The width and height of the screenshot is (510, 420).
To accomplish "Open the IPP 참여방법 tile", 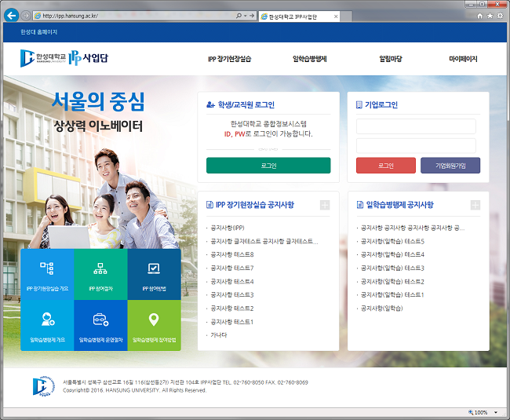I will (x=154, y=275).
